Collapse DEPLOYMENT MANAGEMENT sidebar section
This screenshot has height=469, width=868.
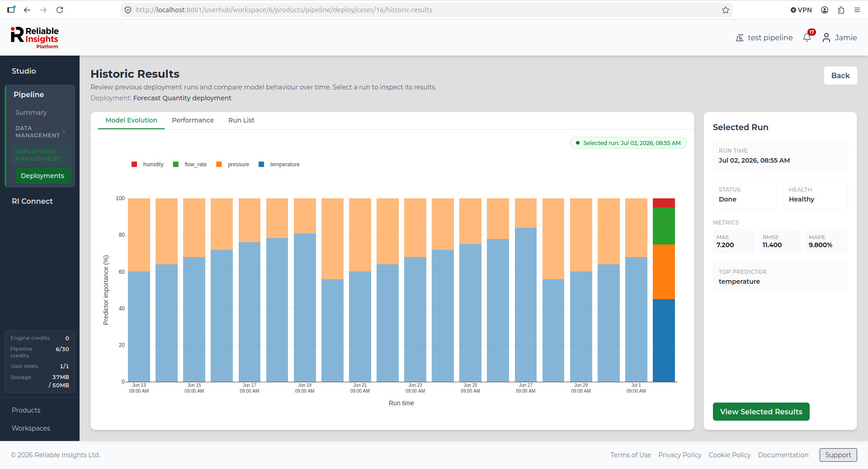[x=40, y=155]
